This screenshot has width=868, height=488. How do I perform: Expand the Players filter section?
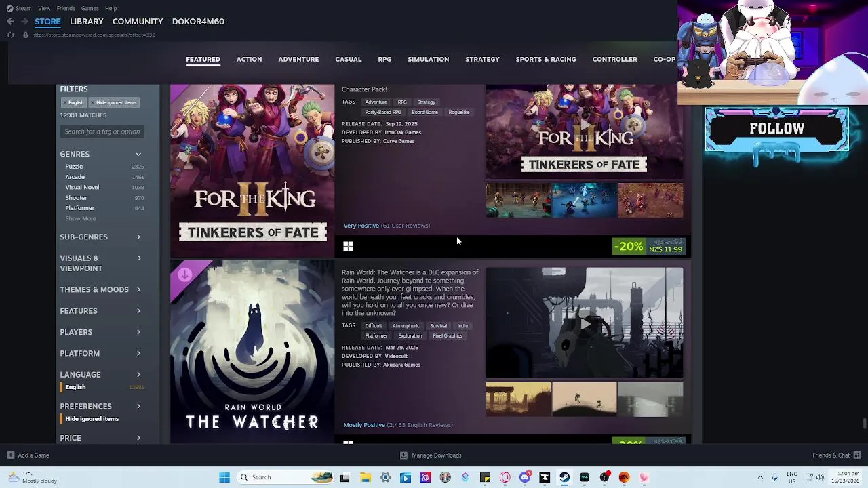point(101,332)
